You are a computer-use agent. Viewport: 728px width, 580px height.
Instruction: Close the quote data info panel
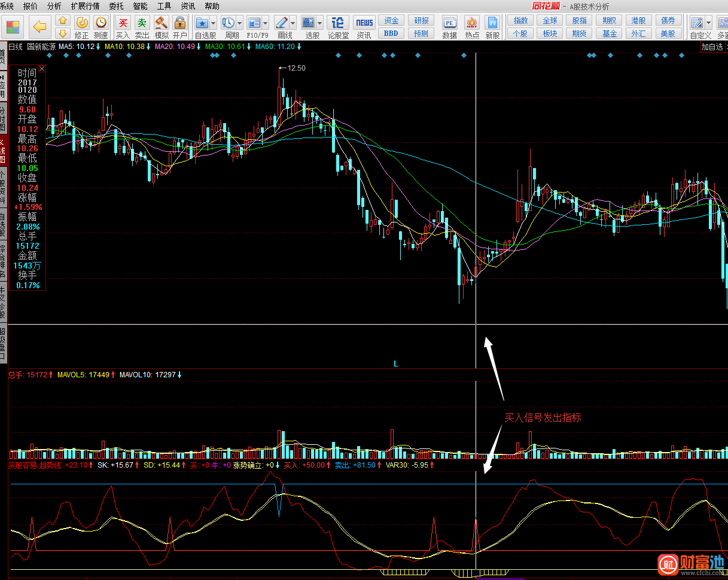coord(42,69)
